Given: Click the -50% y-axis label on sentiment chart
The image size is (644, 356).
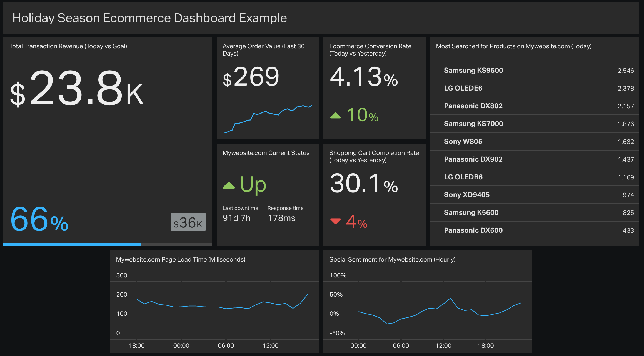Looking at the screenshot, I should click(337, 333).
